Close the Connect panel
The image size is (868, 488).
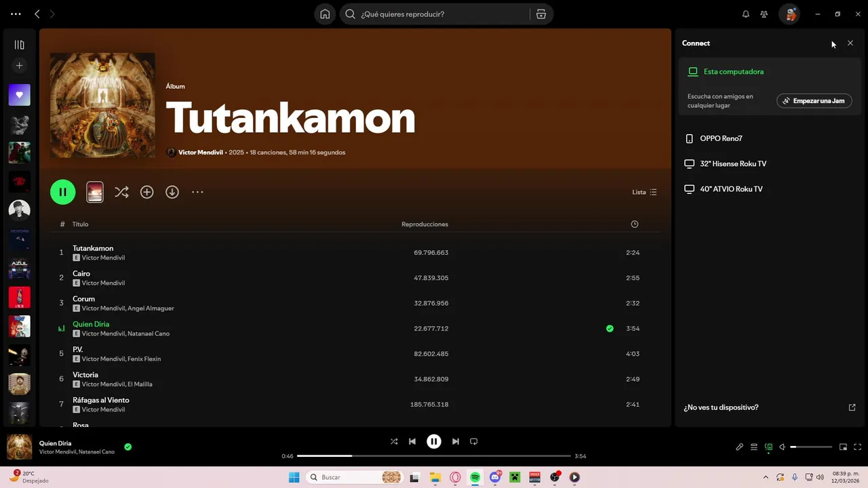pyautogui.click(x=850, y=43)
